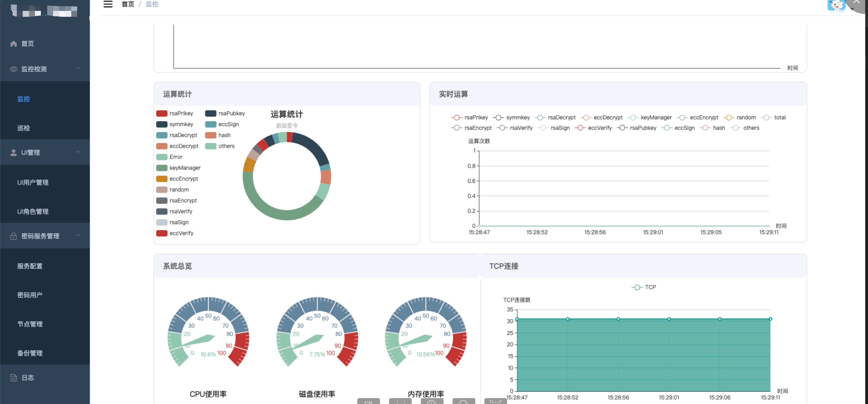Click the rsaSign grey marker in 运算统计 legend
This screenshot has width=868, height=404.
[162, 222]
